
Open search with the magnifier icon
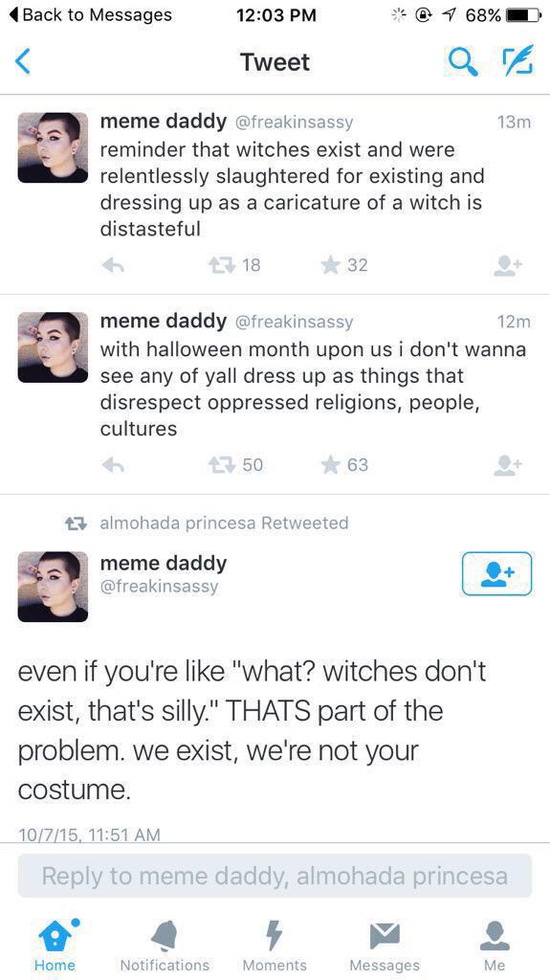coord(464,62)
